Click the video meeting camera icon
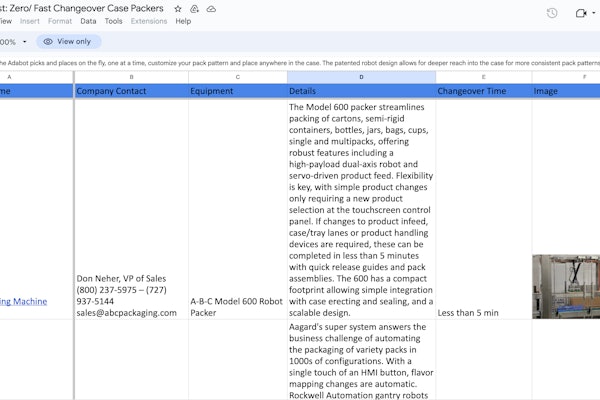Image resolution: width=600 pixels, height=400 pixels. tap(580, 13)
